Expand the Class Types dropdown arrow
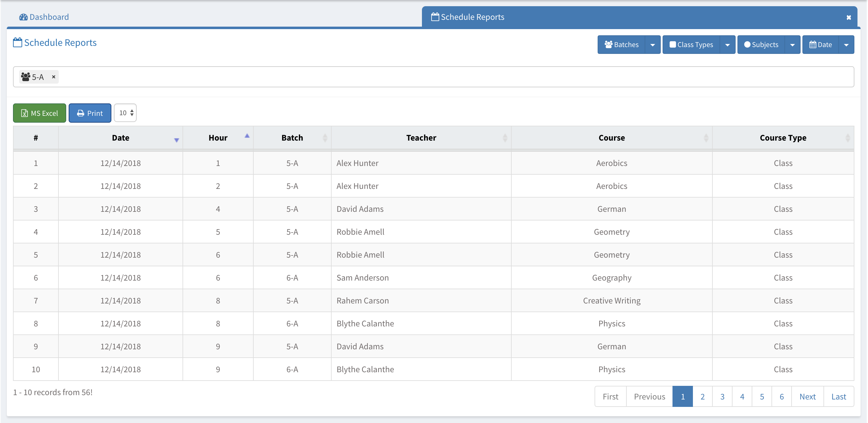 click(x=727, y=45)
